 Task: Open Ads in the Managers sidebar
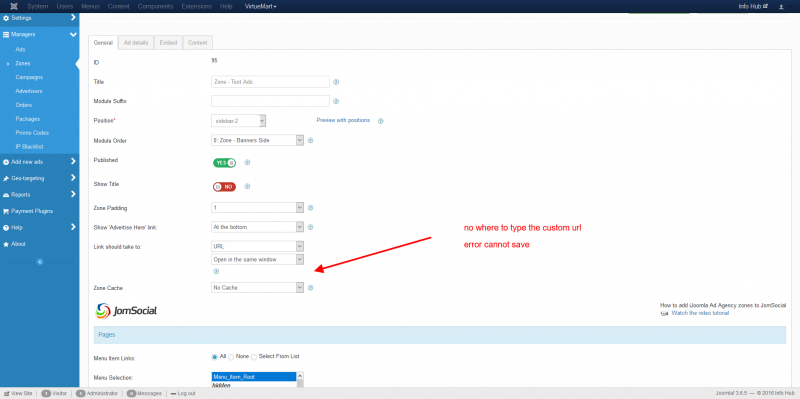[20, 49]
